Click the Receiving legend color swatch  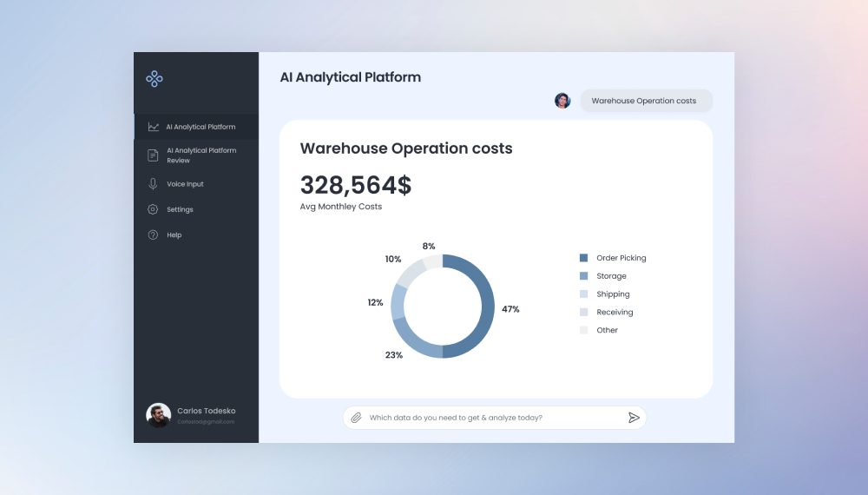coord(583,313)
